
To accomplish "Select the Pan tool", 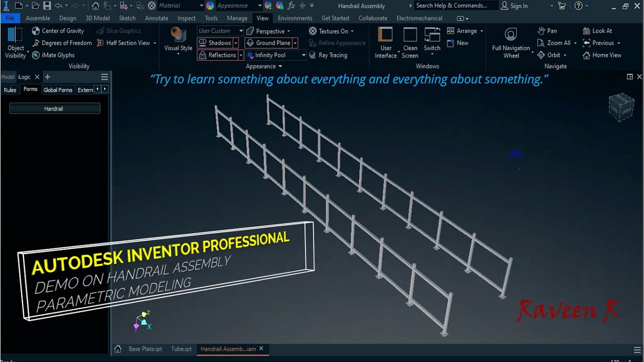I will (547, 31).
